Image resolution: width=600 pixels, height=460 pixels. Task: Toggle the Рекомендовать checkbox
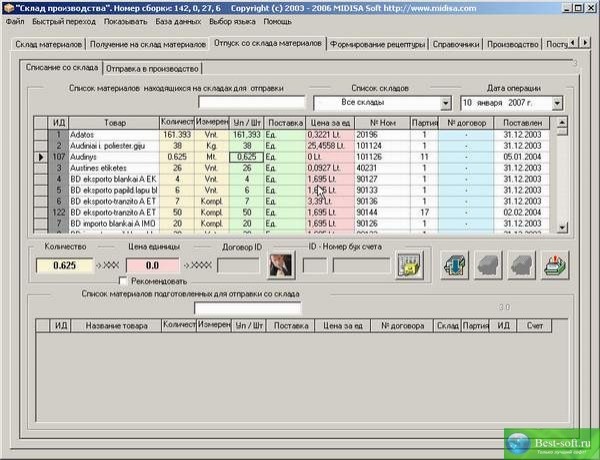123,281
